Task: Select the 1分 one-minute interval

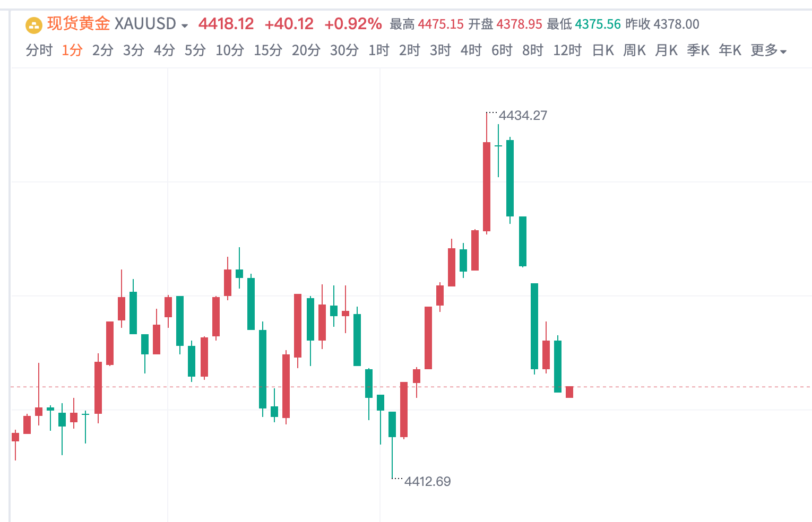Action: click(x=71, y=50)
